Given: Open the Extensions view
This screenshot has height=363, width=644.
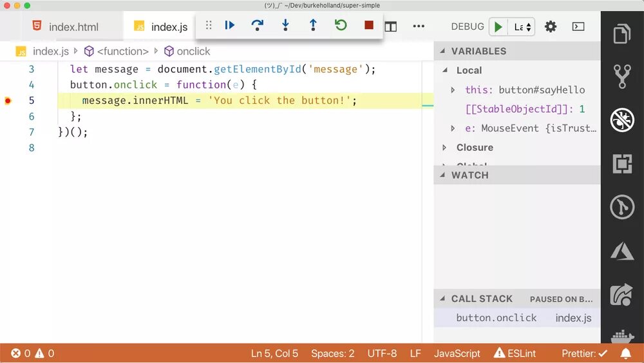Looking at the screenshot, I should [x=622, y=164].
